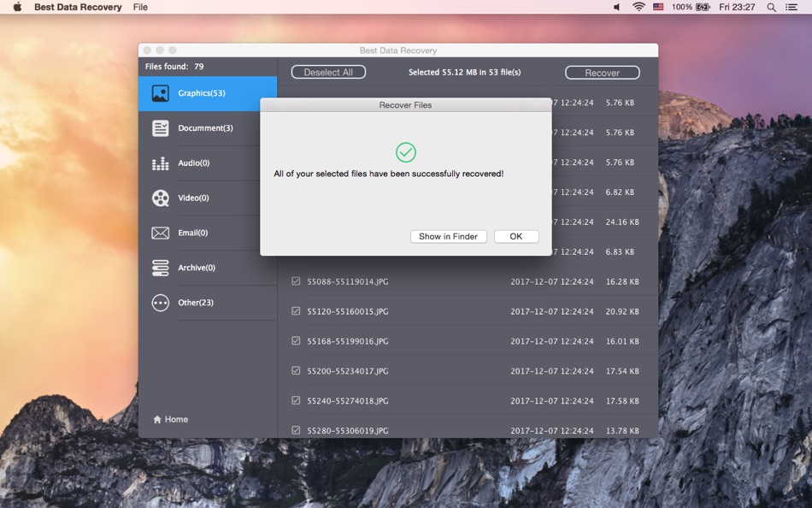The width and height of the screenshot is (812, 508).
Task: Click the 'Files found: 79' label
Action: 174,67
